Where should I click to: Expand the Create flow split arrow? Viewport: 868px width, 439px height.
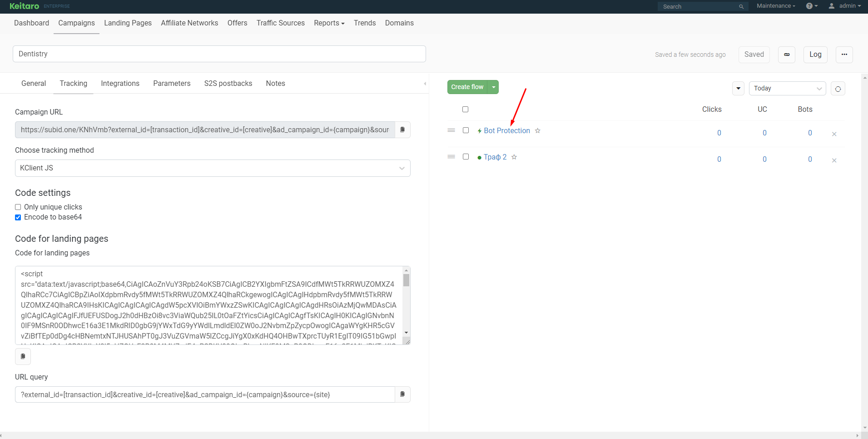click(493, 87)
